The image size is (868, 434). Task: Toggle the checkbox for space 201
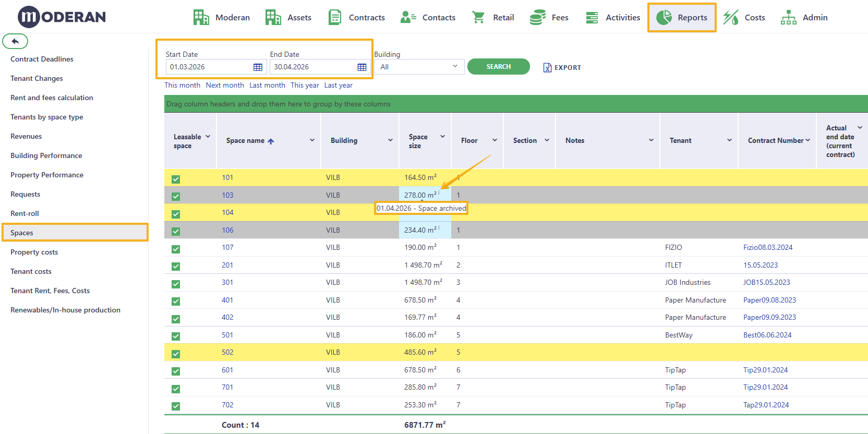tap(176, 267)
